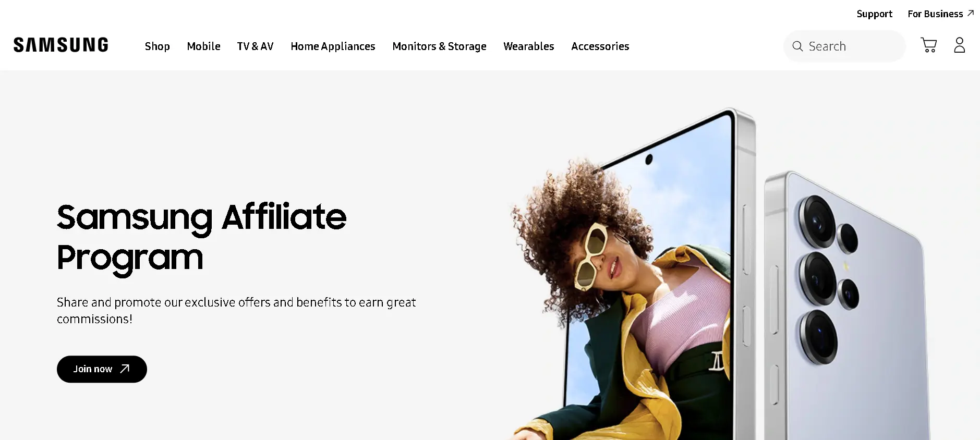Click the arrow icon inside Join now
Viewport: 980px width, 440px height.
coord(125,369)
